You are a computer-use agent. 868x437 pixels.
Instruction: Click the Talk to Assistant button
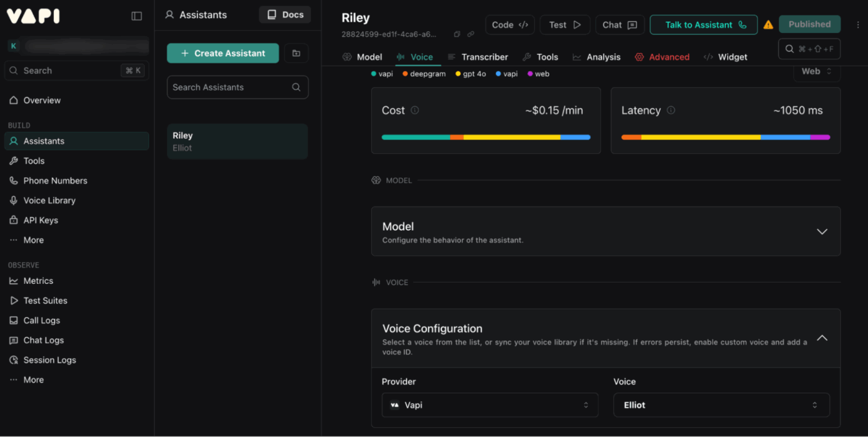(x=703, y=25)
